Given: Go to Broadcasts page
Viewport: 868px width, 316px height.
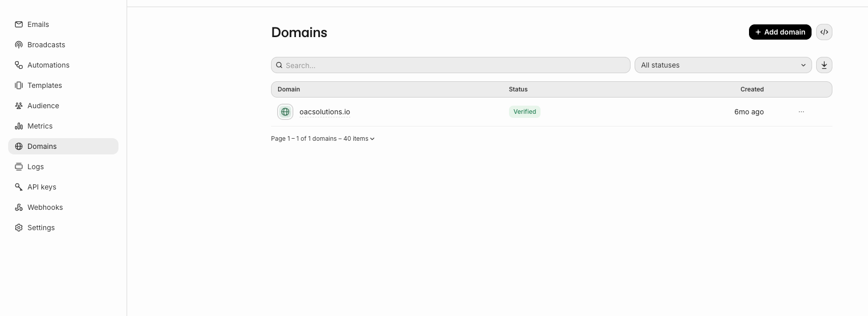Looking at the screenshot, I should 63,45.
